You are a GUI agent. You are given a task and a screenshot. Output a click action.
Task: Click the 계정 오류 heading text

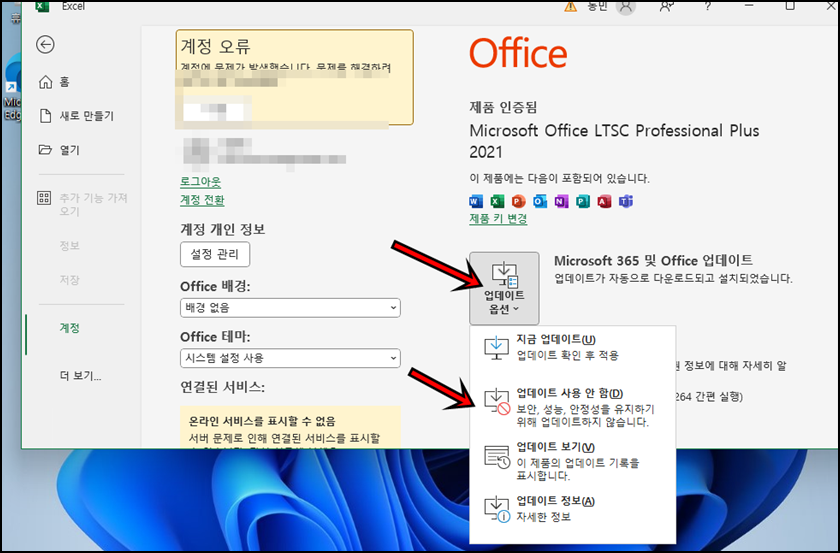tap(215, 46)
